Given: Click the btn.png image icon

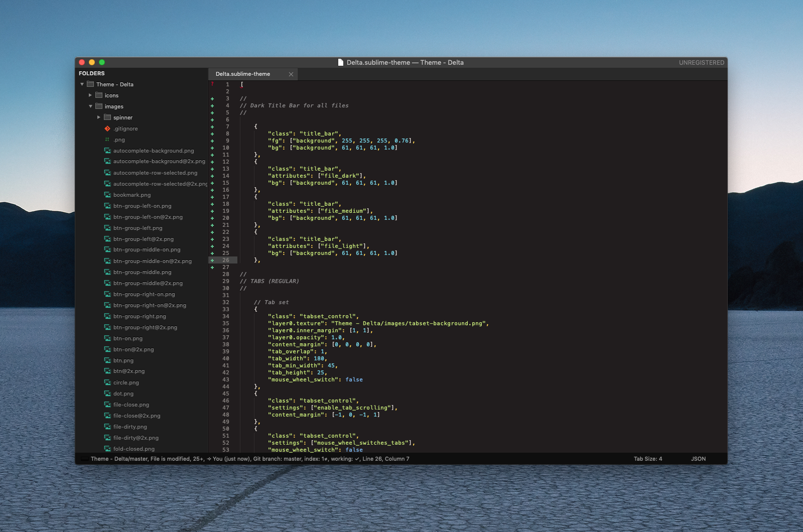Looking at the screenshot, I should click(107, 360).
